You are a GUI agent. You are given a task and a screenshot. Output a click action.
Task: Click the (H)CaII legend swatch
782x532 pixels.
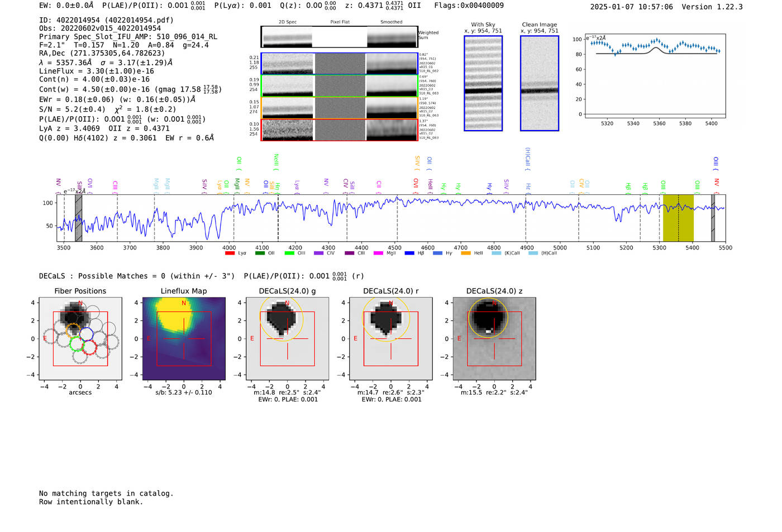(533, 253)
